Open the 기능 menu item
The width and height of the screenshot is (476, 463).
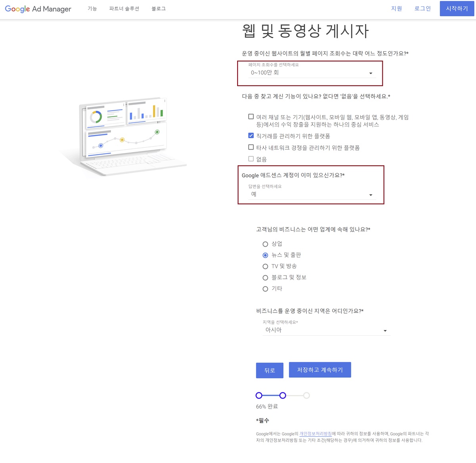pos(92,9)
